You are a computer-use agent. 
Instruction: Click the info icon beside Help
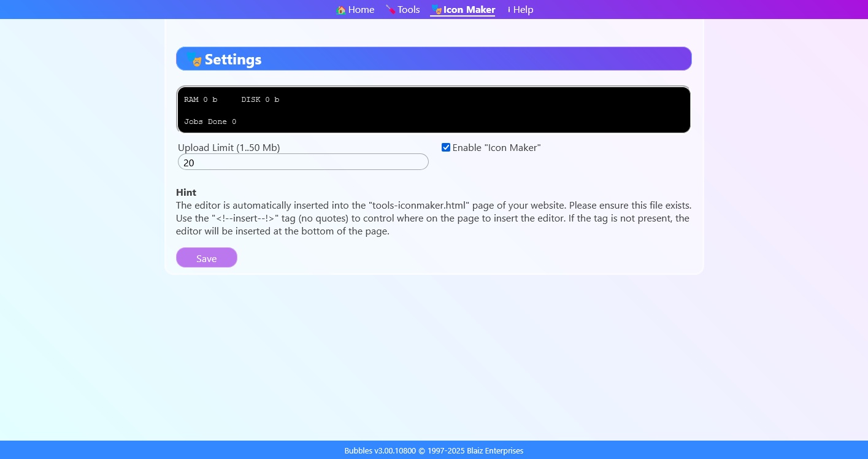[509, 10]
